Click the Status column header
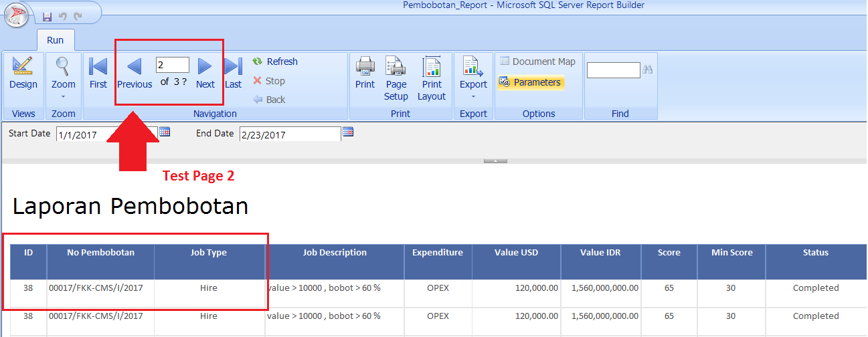Screen dimensions: 868x337 [816, 261]
